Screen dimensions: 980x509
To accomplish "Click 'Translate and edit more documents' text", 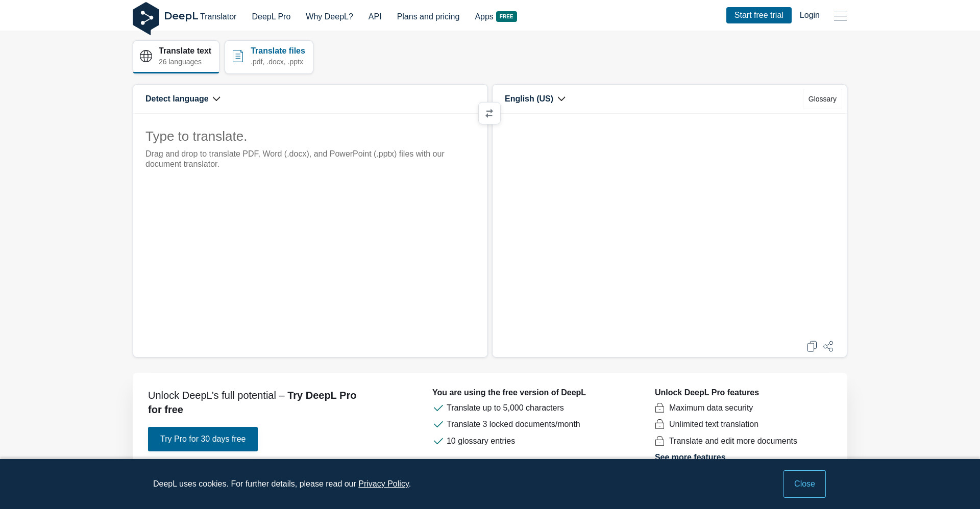I will tap(733, 441).
